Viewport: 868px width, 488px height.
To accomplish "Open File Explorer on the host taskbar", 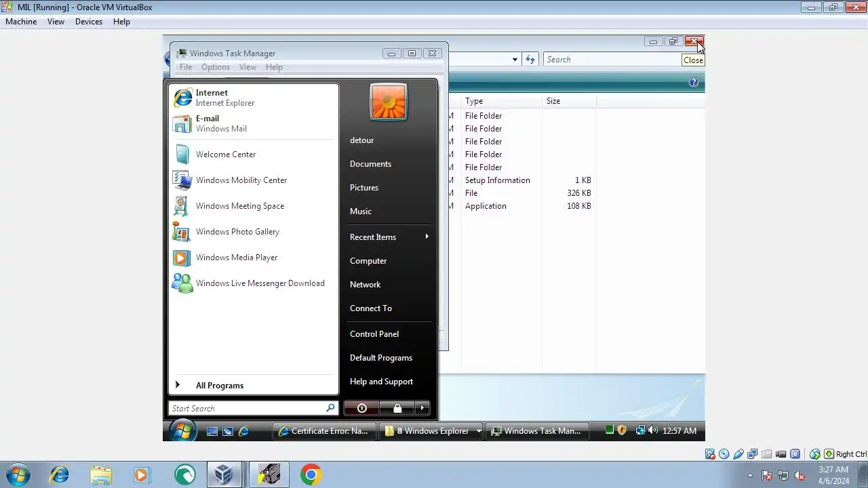I will pyautogui.click(x=100, y=475).
